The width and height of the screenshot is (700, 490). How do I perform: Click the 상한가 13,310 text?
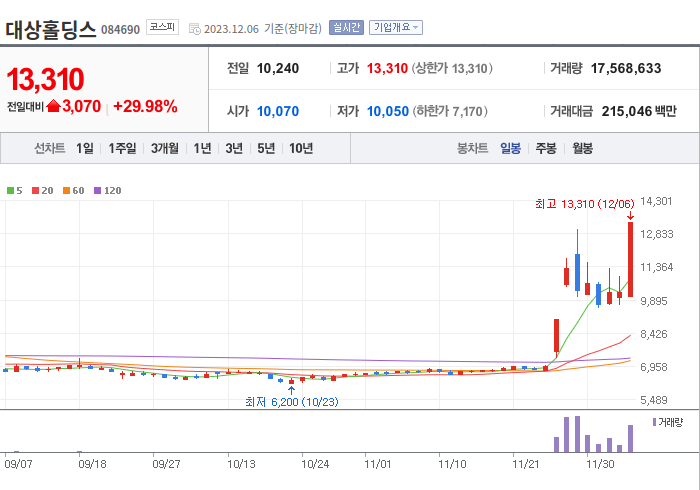(452, 69)
